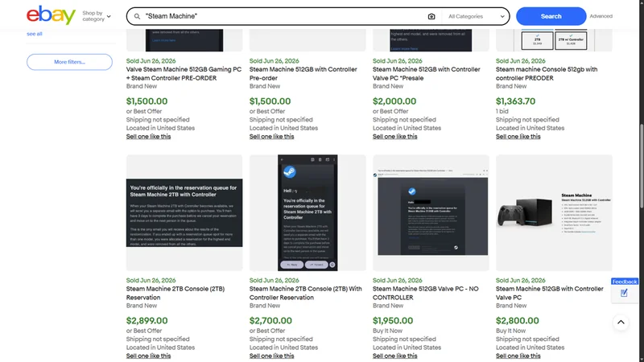Select the $1,950.00 price text

(393, 320)
